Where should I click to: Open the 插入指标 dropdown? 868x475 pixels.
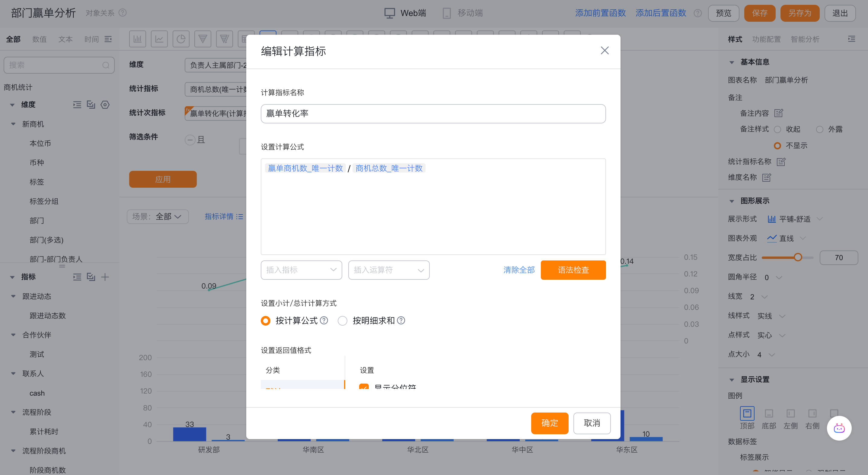(301, 270)
